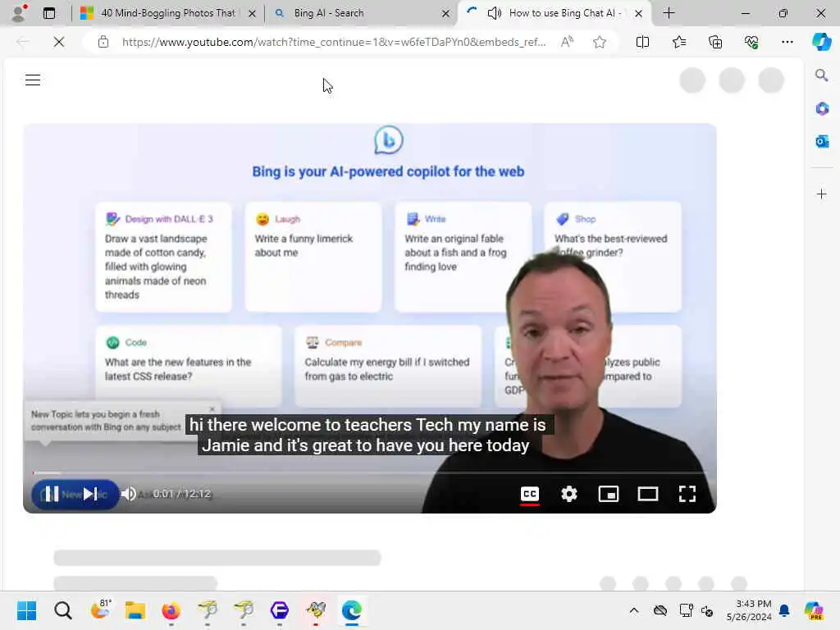840x630 pixels.
Task: Open a new browser tab
Action: click(x=669, y=13)
